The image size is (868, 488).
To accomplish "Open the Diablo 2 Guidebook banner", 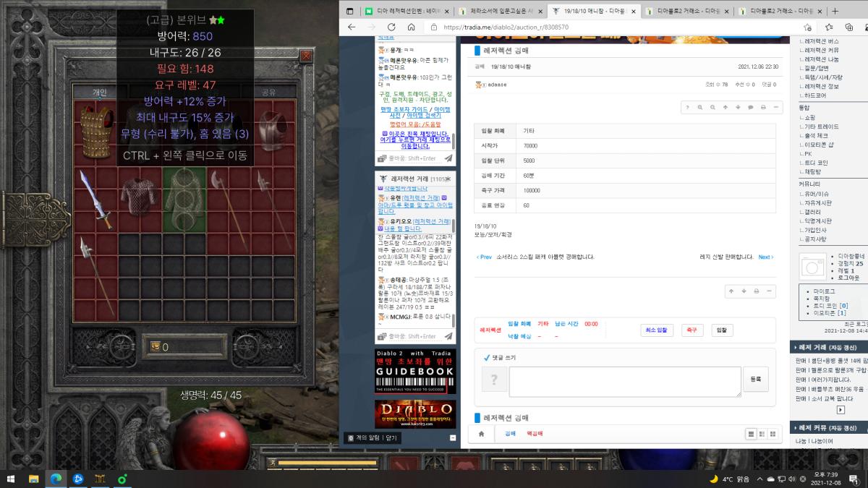I will (x=415, y=372).
